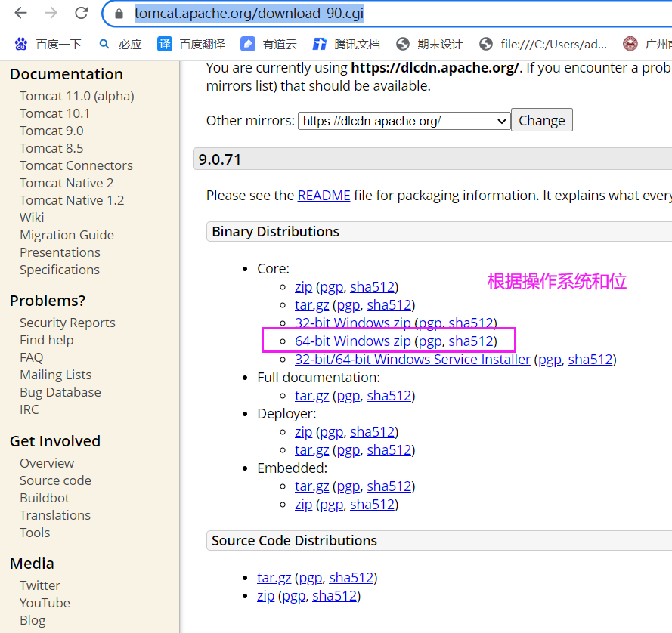672x633 pixels.
Task: Open the FAQ link
Action: 32,357
